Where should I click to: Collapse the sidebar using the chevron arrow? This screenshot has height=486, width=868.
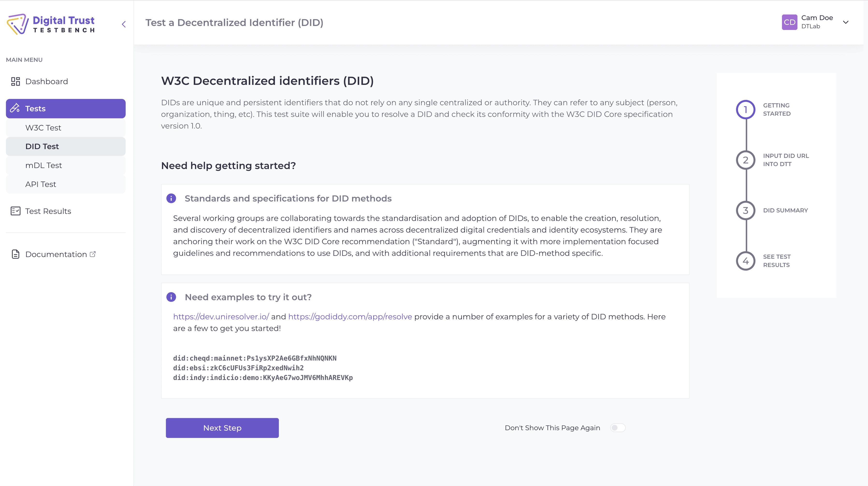tap(123, 24)
